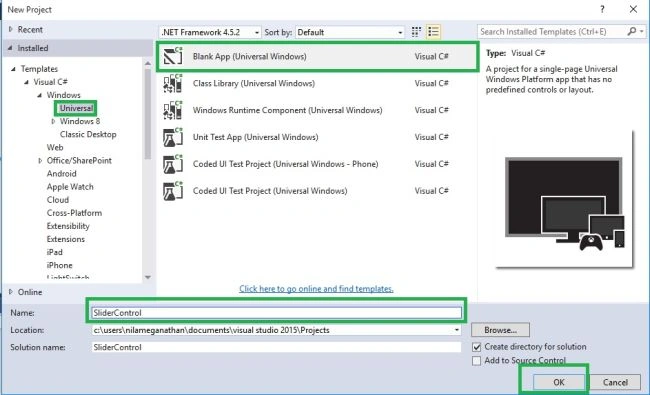This screenshot has width=650, height=395.
Task: Click Coded UI Test Project Phone icon
Action: 173,164
